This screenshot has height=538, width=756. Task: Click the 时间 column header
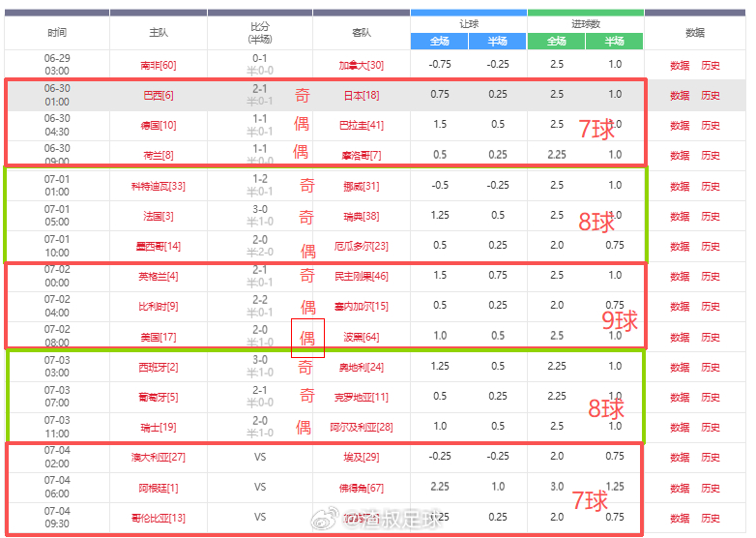(57, 33)
